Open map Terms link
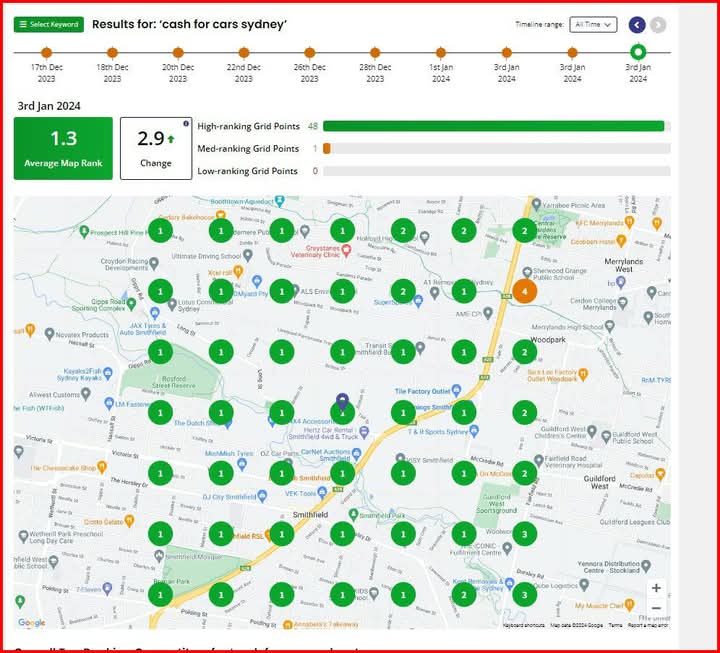Screen dimensions: 720x653 [x=615, y=626]
